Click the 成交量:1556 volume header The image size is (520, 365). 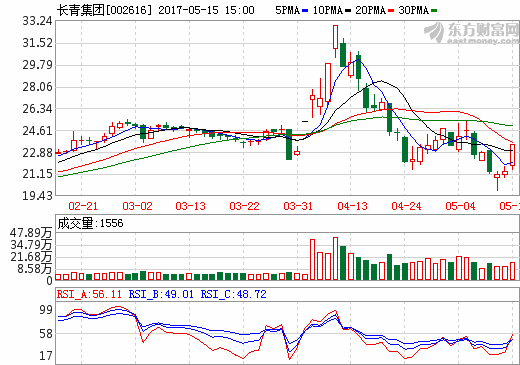coord(90,223)
